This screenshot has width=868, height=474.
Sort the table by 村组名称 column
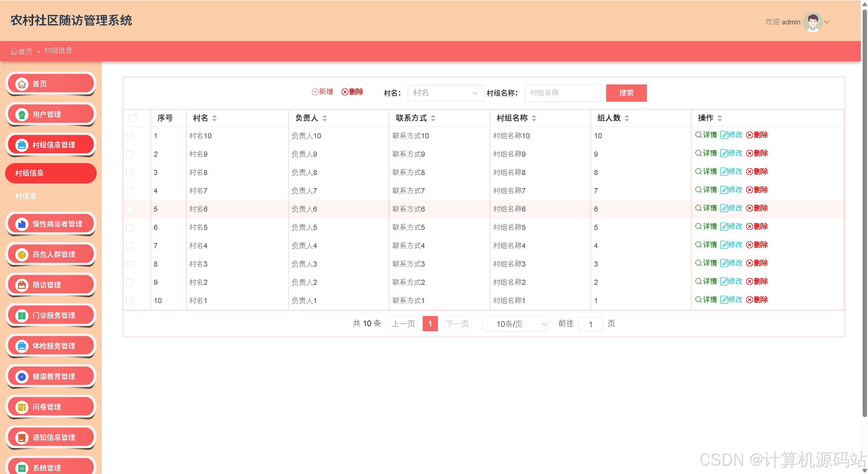point(534,118)
